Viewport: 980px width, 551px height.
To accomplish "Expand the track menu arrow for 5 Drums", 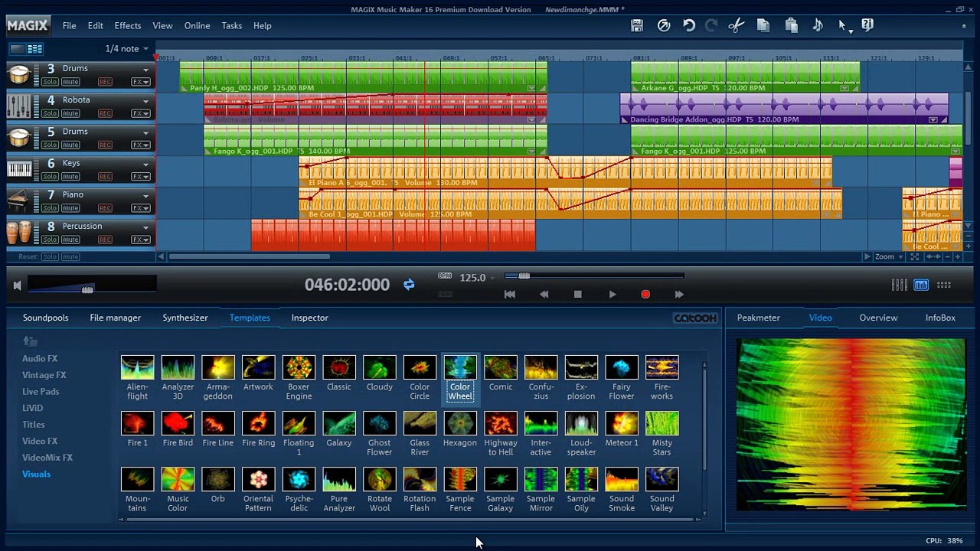I will [x=145, y=133].
